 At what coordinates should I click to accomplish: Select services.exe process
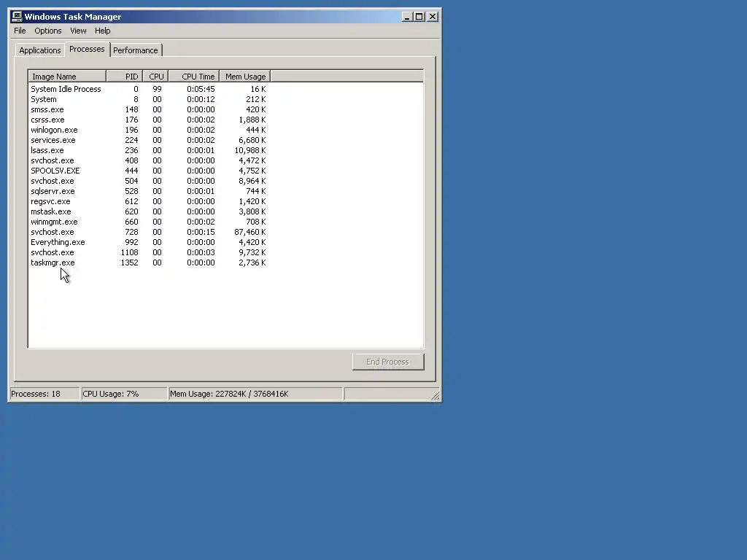[148, 141]
